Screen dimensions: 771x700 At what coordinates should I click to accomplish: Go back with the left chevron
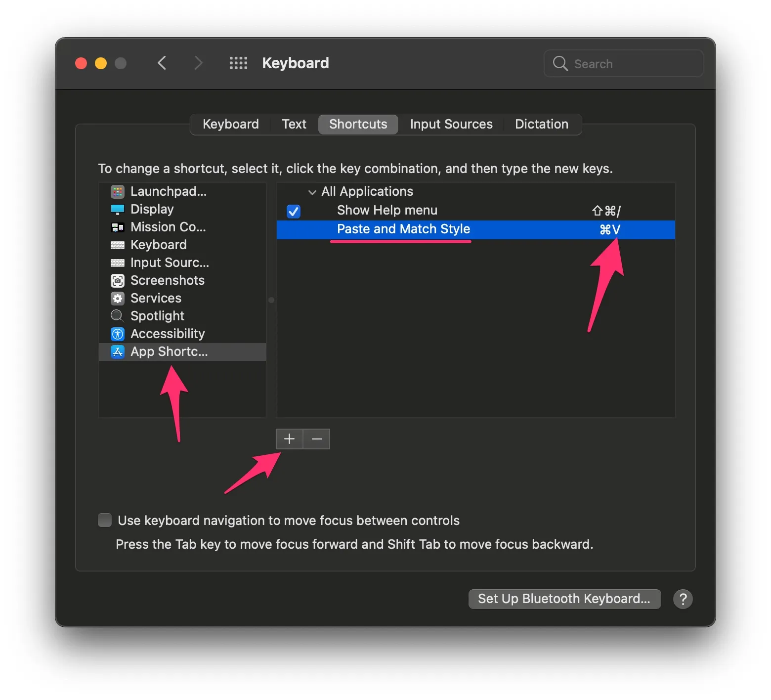[162, 63]
